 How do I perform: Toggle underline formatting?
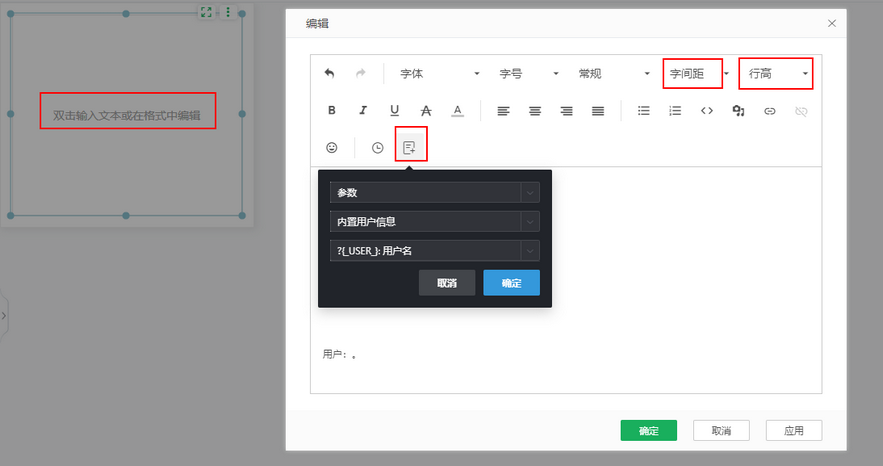click(394, 110)
